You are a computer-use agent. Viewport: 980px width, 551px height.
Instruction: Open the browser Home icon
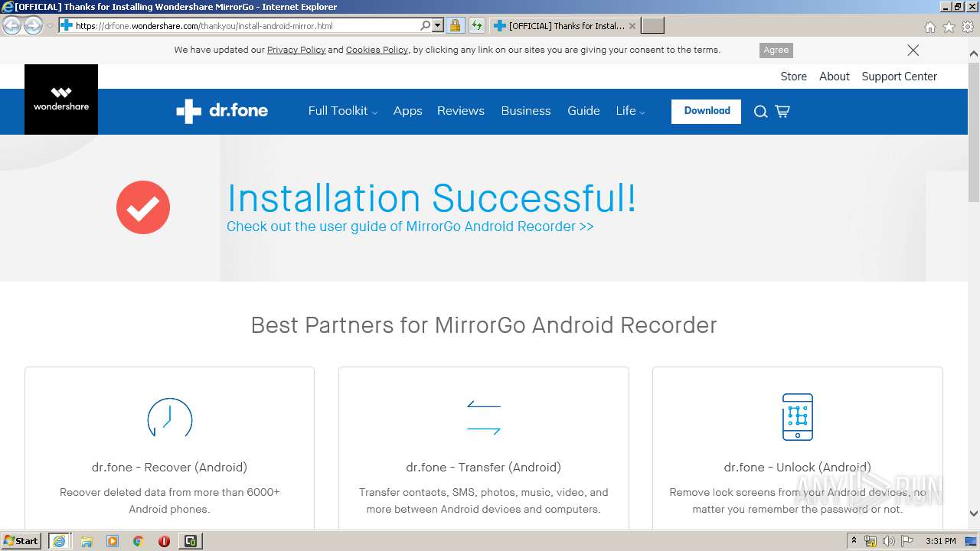point(929,27)
